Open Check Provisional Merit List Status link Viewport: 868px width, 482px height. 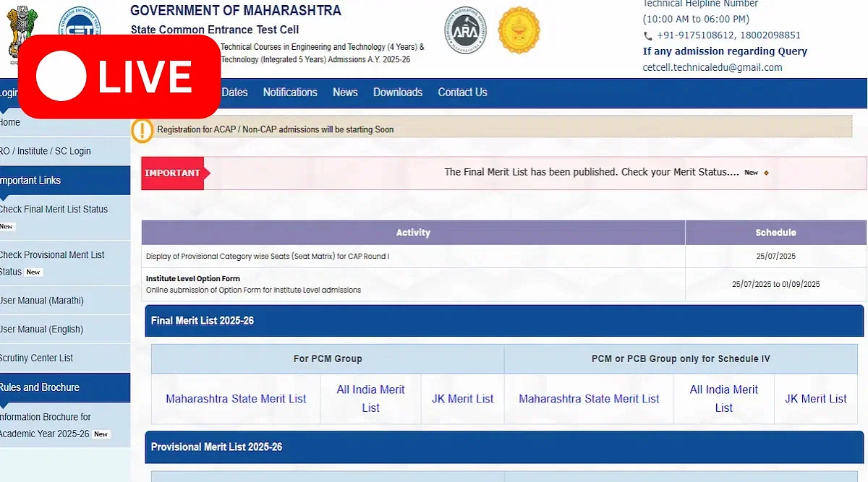[x=52, y=263]
